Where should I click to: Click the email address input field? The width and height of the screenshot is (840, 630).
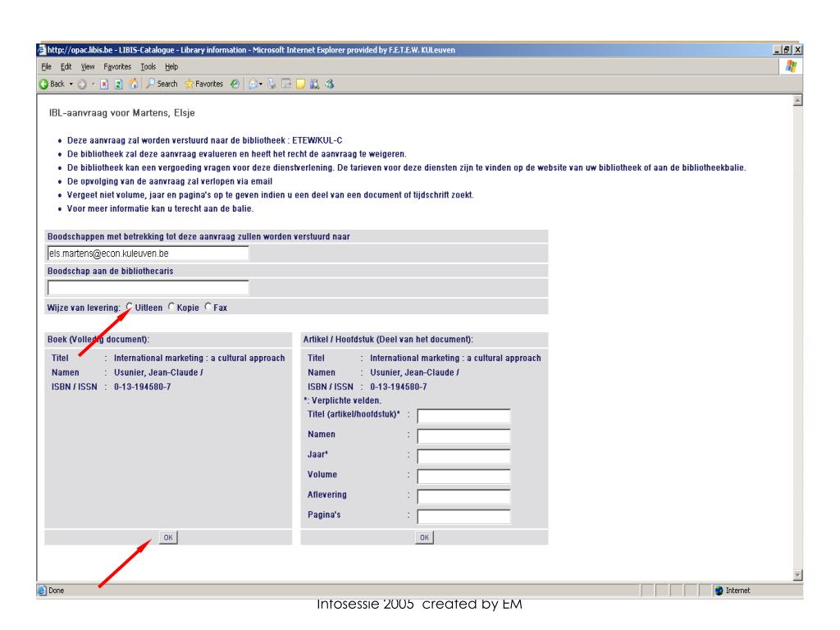[x=148, y=253]
